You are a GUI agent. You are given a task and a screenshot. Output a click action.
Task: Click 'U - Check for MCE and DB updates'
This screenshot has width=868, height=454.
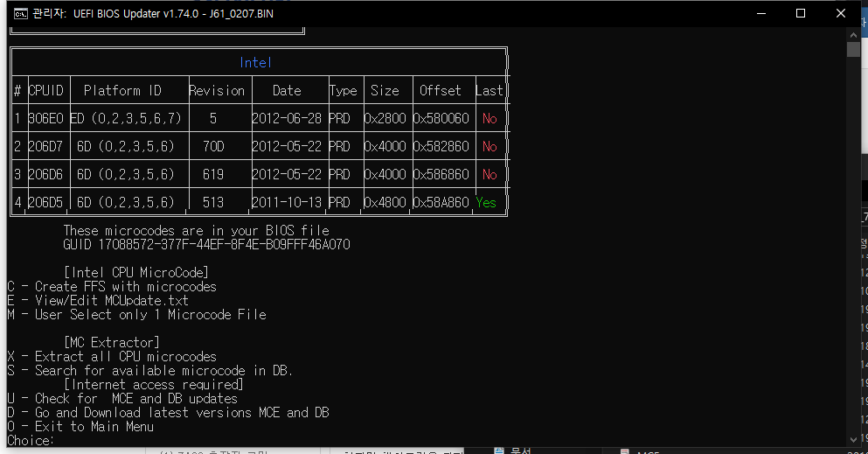pyautogui.click(x=122, y=399)
